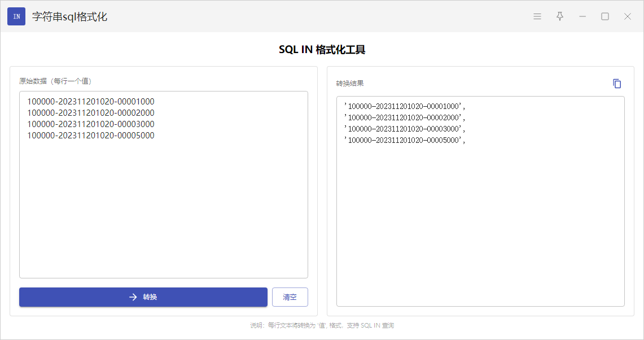Viewport: 644px width, 340px height.
Task: Click the 说明 footer note text
Action: [322, 325]
